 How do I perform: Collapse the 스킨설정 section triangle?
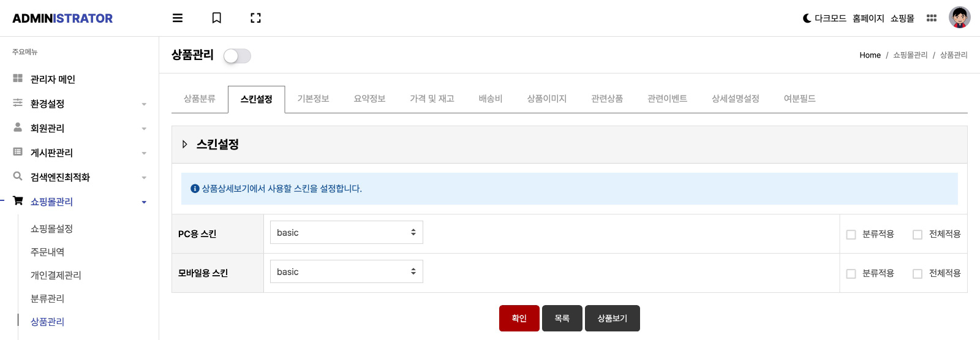pos(184,145)
